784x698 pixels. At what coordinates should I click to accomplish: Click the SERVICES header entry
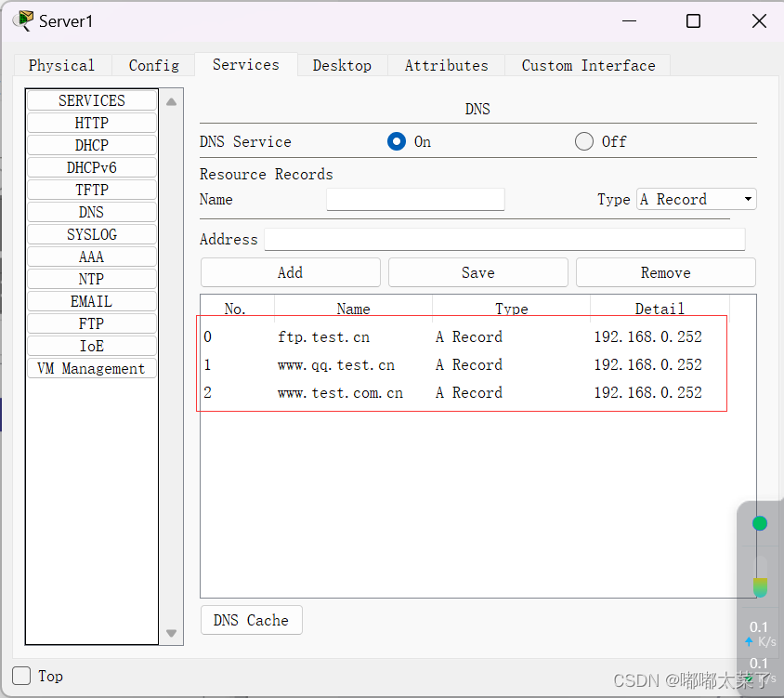92,100
